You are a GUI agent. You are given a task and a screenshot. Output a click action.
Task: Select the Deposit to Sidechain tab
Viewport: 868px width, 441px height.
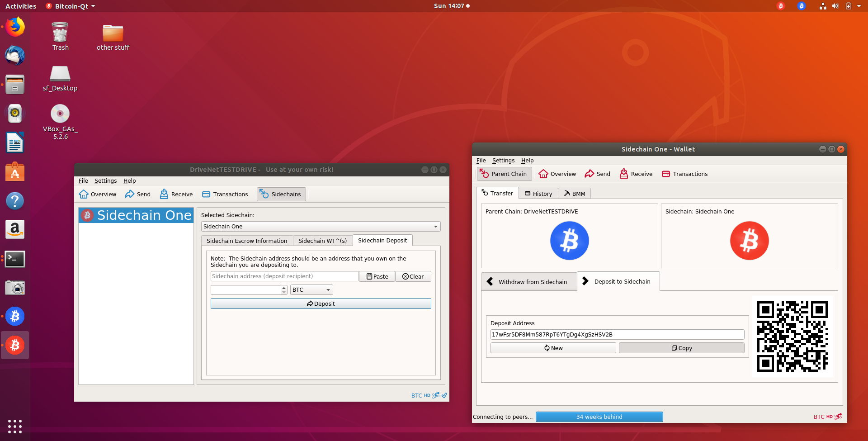coord(618,281)
